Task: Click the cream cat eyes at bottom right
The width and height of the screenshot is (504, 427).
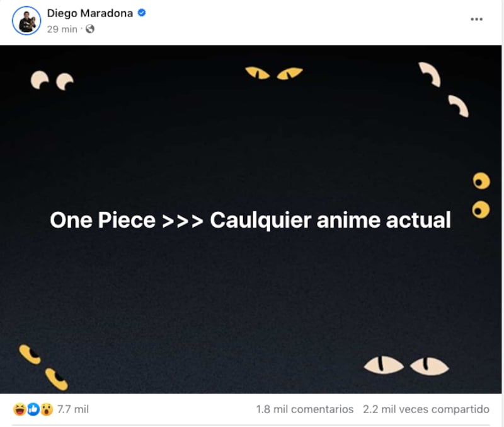Action: coord(406,366)
